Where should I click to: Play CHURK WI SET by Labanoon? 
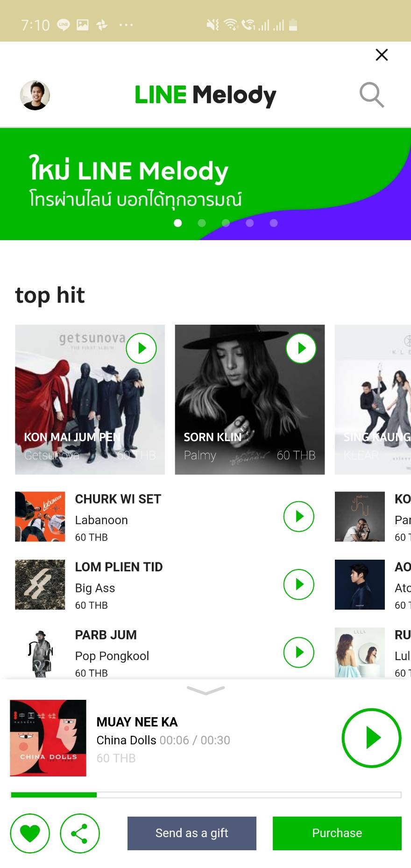(x=298, y=516)
